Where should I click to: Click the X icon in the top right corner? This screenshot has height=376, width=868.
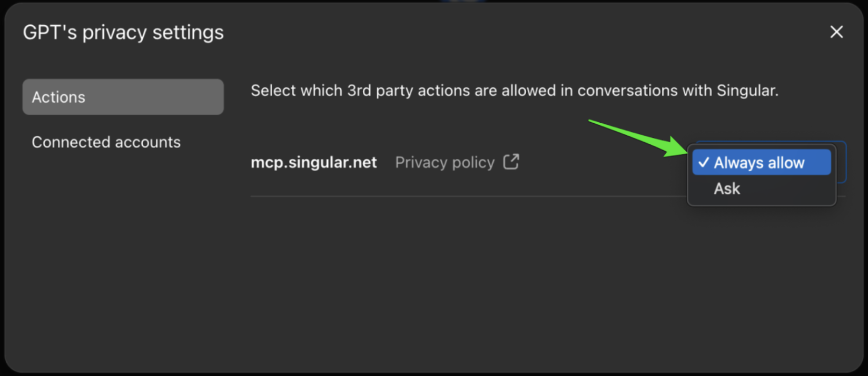tap(836, 32)
